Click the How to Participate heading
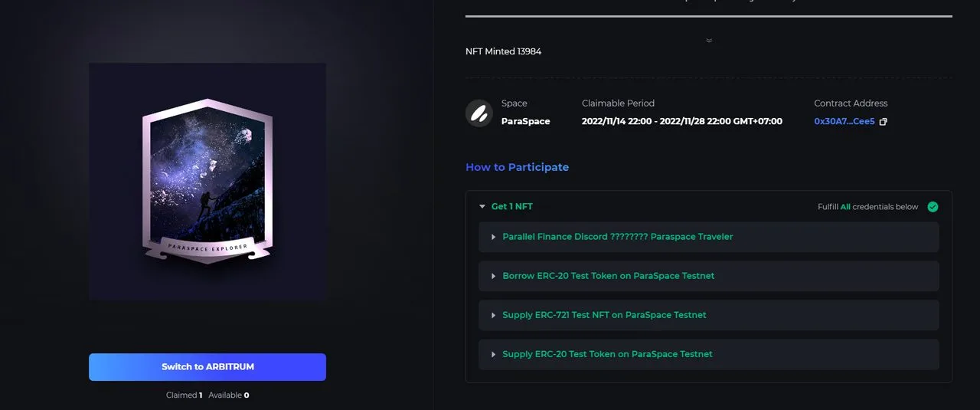 (x=518, y=167)
